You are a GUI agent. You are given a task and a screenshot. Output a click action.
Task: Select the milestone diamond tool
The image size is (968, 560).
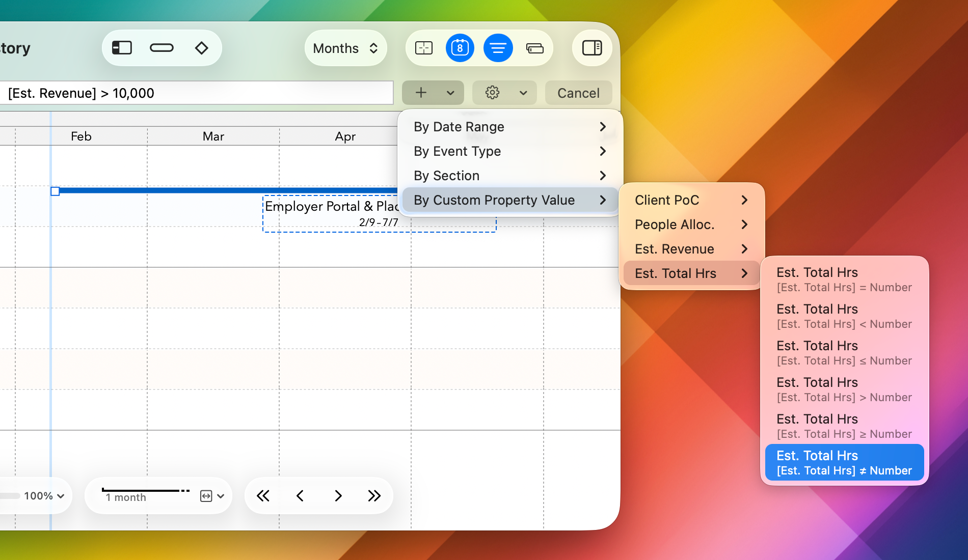click(x=202, y=48)
